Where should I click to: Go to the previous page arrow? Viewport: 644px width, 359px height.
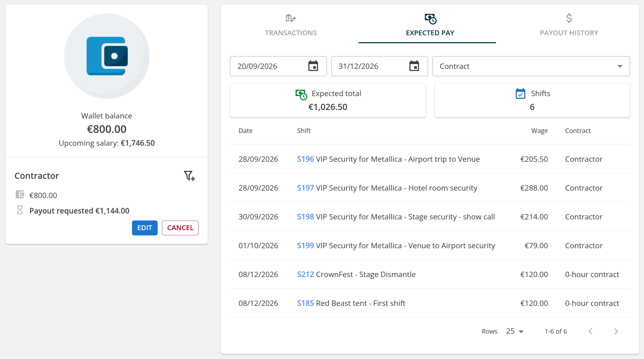tap(591, 331)
